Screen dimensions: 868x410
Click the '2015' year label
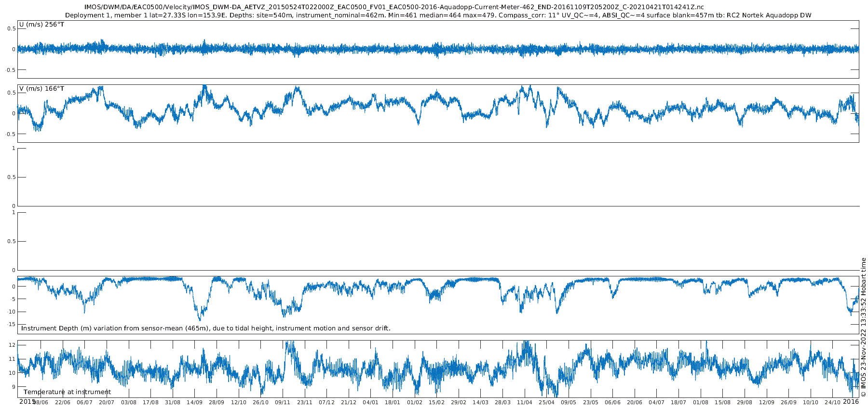(x=27, y=402)
